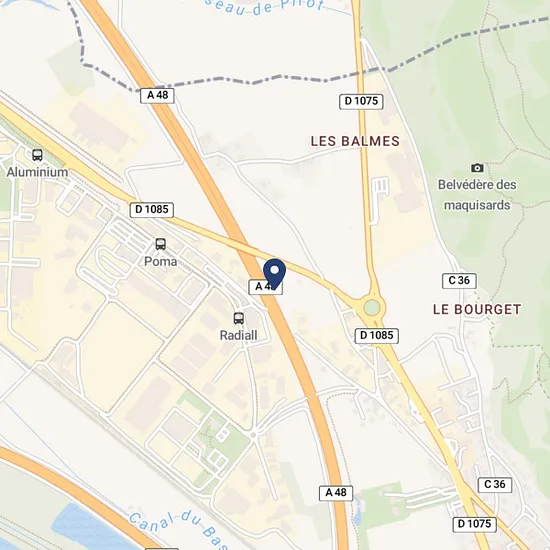Select the Poma bus stop icon
The width and height of the screenshot is (550, 550).
[x=161, y=244]
